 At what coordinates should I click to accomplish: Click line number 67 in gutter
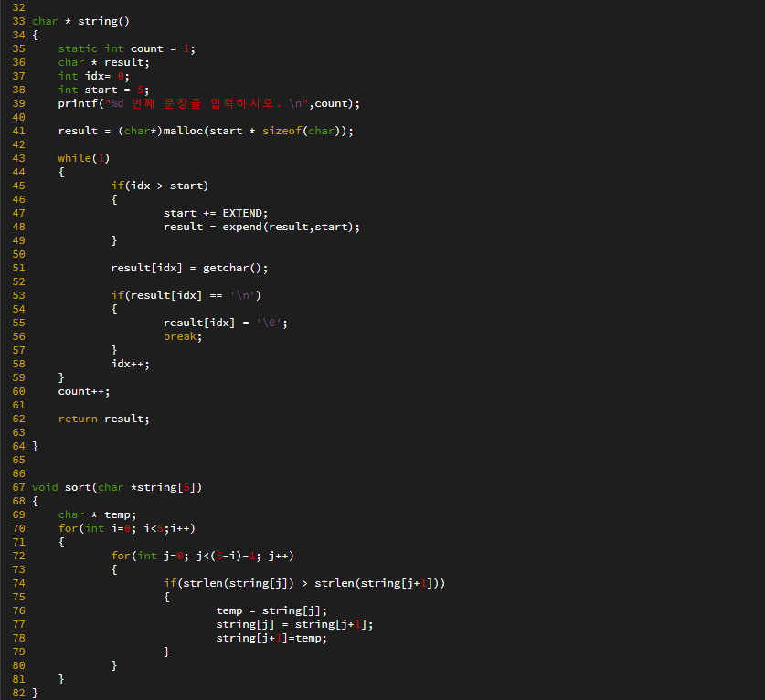pos(18,487)
